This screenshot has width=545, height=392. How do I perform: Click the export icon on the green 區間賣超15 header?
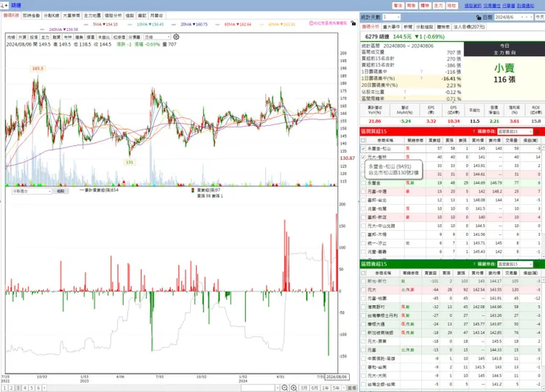point(537,264)
